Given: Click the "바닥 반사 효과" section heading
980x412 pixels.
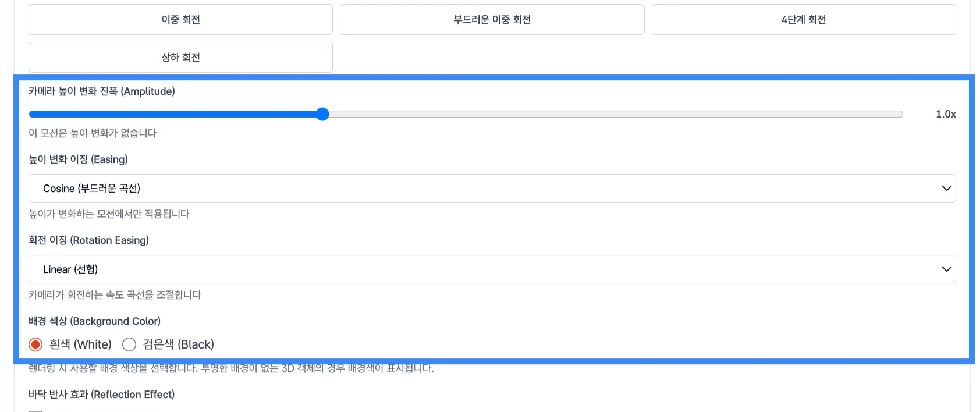Looking at the screenshot, I should click(x=100, y=394).
